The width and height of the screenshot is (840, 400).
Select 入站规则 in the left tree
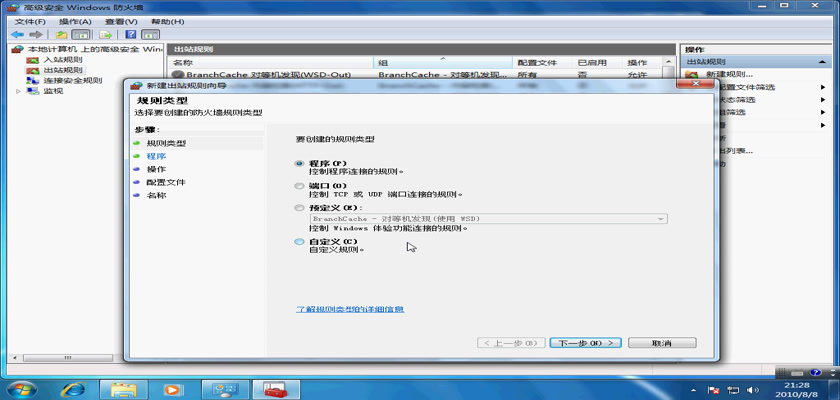coord(60,60)
